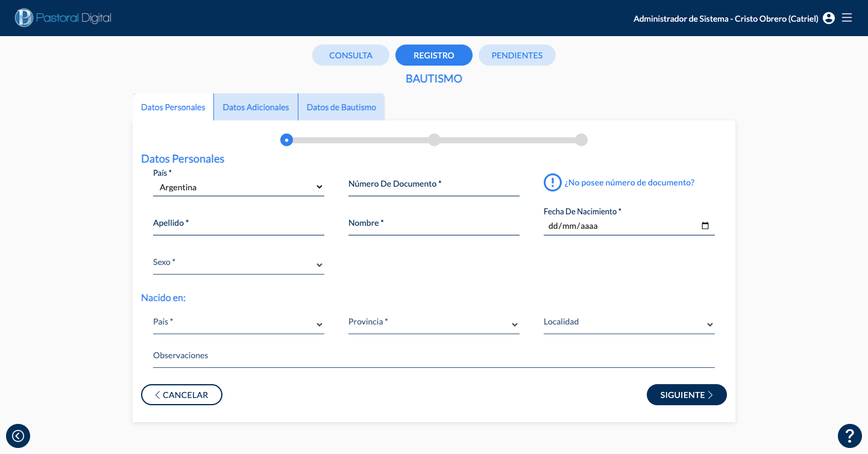Open the Datos de Bautismo tab
Viewport: 868px width, 454px height.
pos(341,107)
